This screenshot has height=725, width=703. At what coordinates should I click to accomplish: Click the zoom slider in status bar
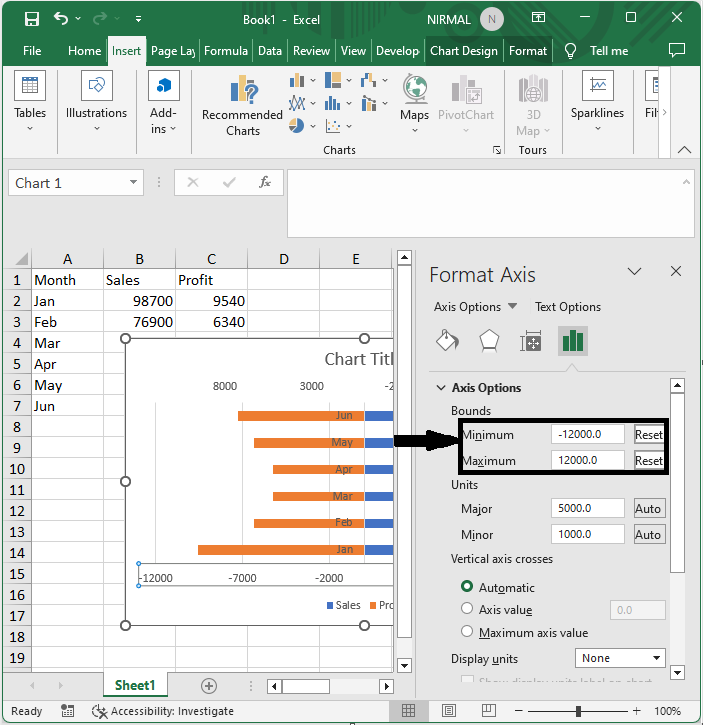pyautogui.click(x=579, y=711)
